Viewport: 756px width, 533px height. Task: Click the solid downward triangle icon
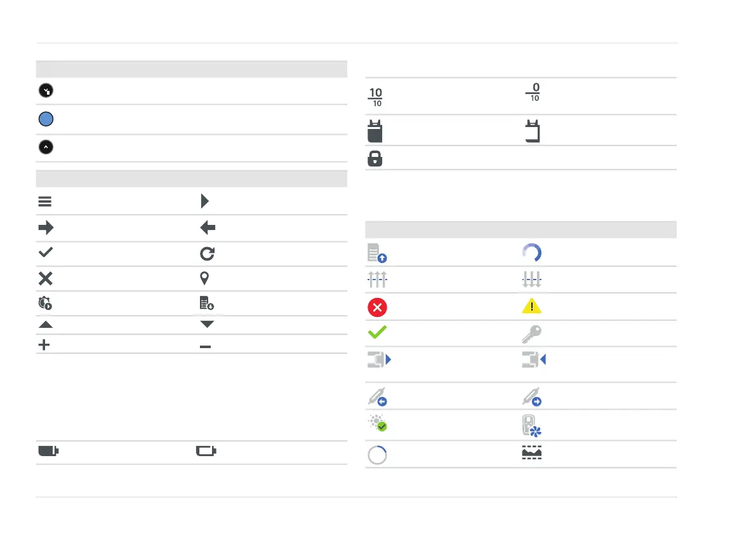pyautogui.click(x=208, y=324)
